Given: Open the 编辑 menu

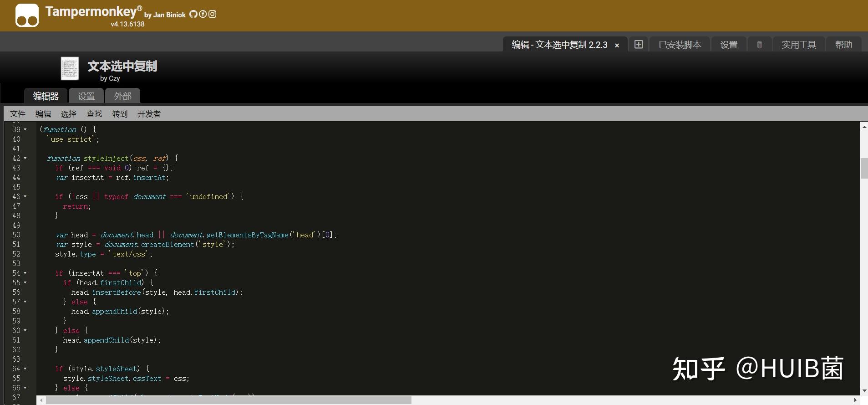Looking at the screenshot, I should coord(43,114).
